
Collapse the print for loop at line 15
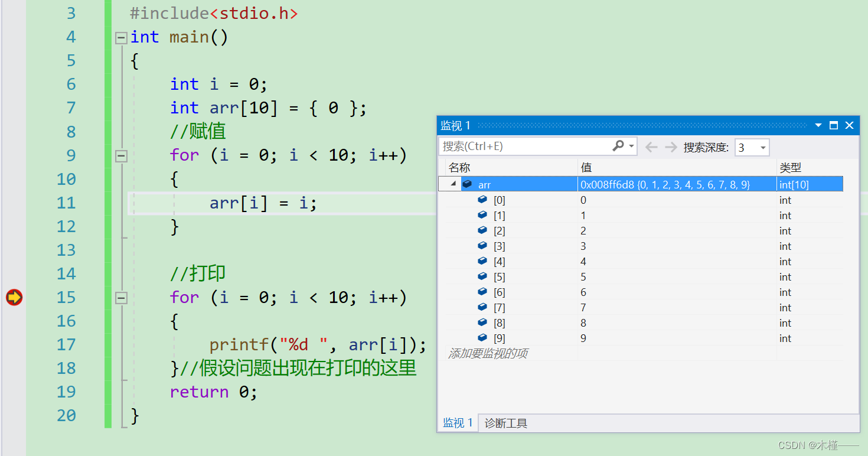point(121,298)
